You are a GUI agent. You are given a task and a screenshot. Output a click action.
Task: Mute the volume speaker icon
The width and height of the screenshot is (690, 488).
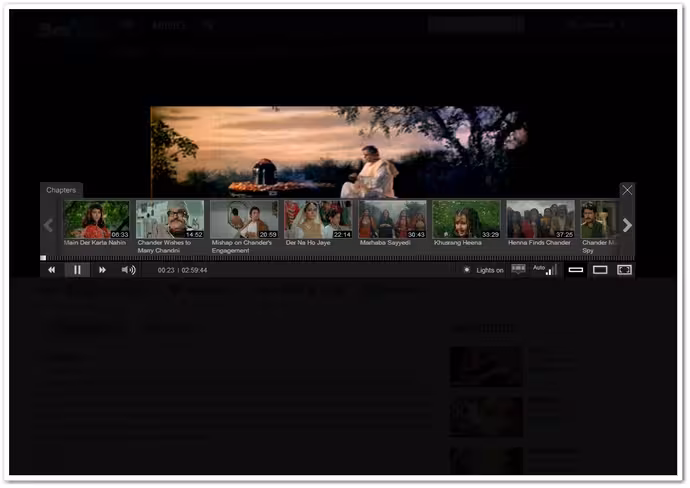128,270
